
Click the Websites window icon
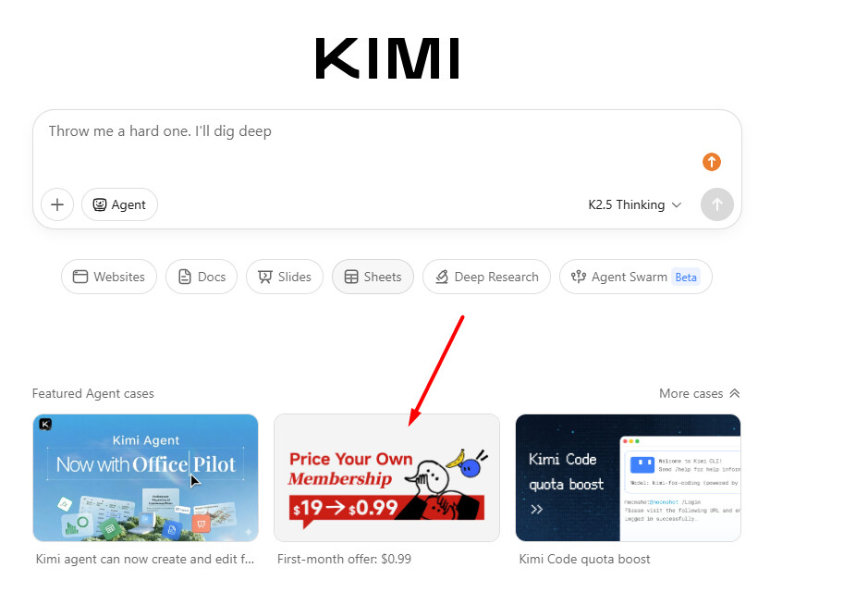(x=80, y=277)
